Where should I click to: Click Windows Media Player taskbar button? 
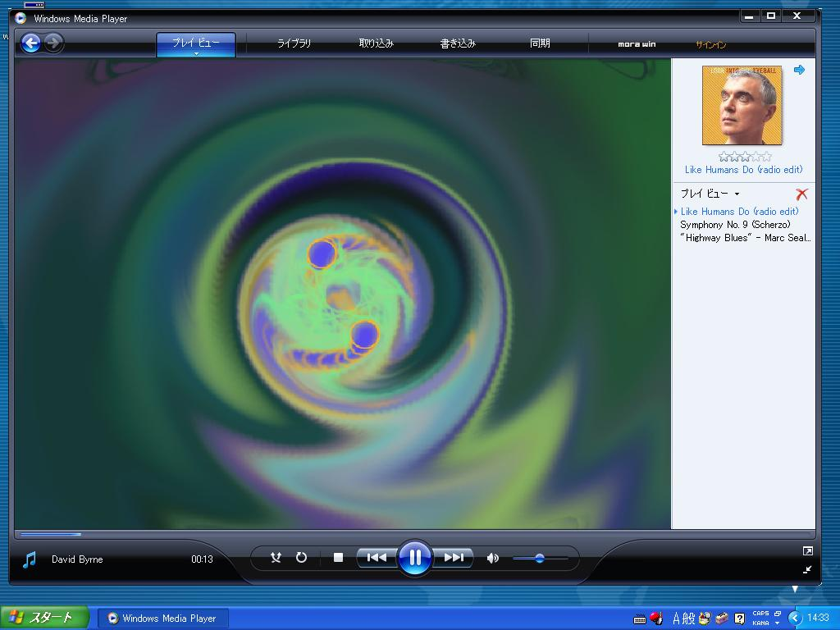tap(163, 619)
